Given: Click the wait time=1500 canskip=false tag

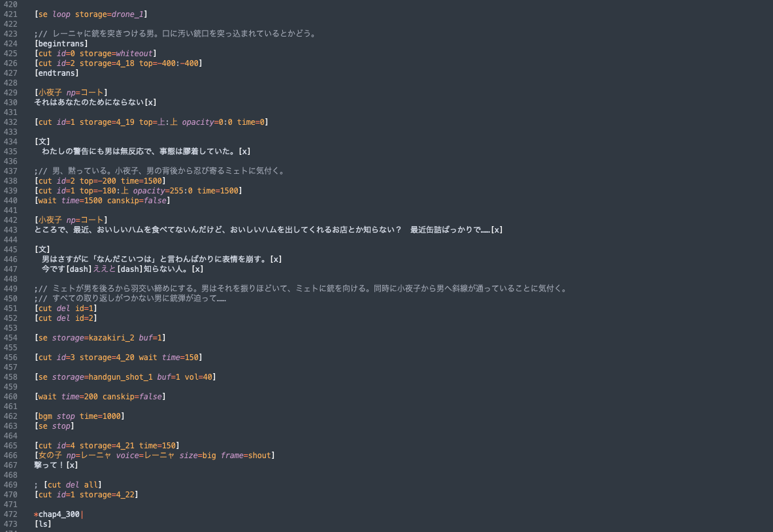Looking at the screenshot, I should click(x=102, y=201).
